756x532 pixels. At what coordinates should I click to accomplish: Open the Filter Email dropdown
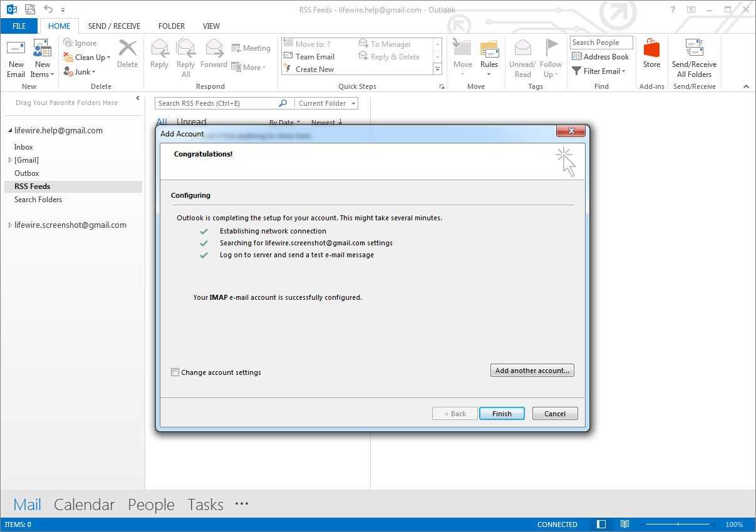tap(599, 71)
